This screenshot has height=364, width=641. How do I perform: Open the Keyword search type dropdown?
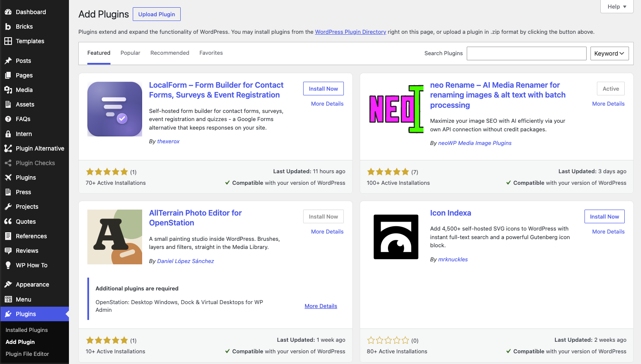tap(609, 53)
